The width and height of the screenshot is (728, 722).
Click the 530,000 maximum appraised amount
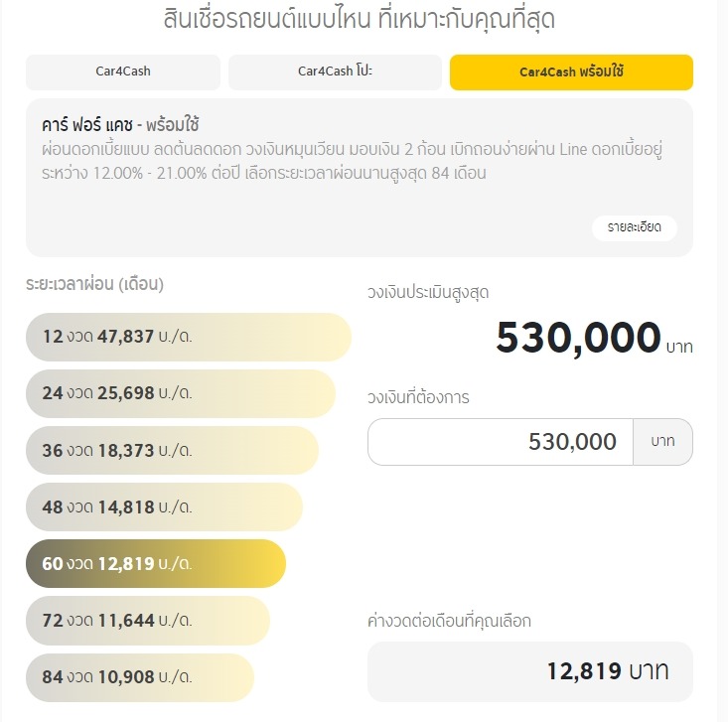point(578,339)
